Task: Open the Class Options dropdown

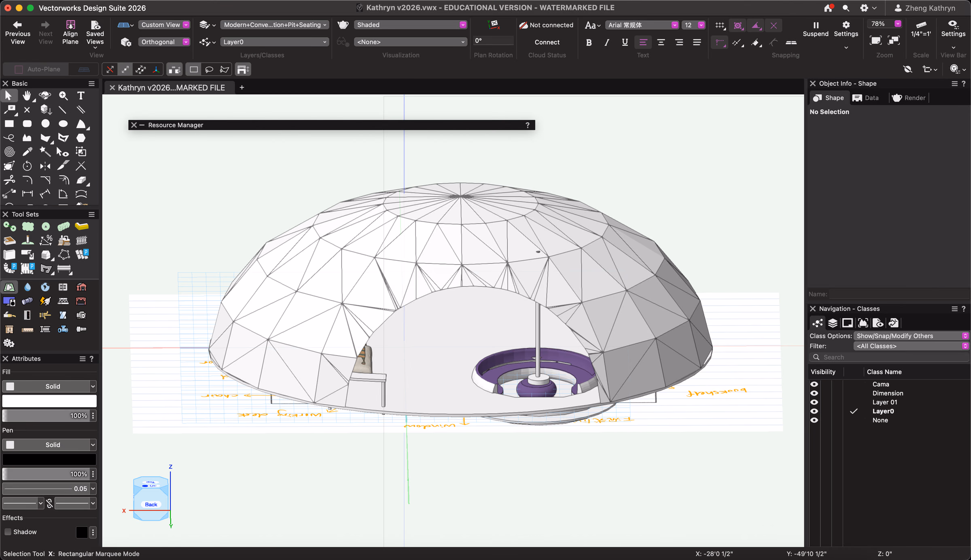Action: (x=911, y=336)
